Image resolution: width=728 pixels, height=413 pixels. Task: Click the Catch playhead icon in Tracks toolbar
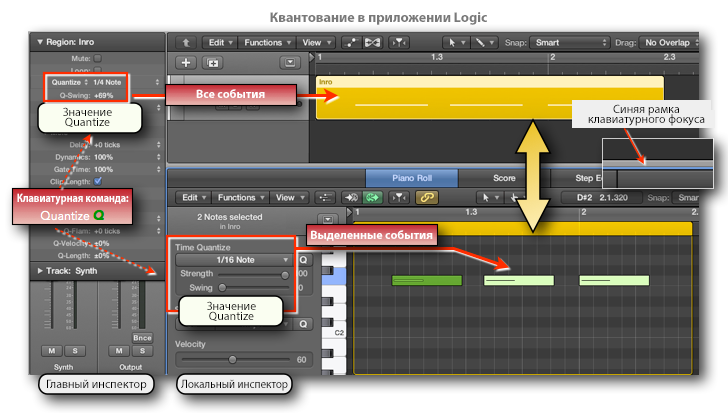[399, 43]
